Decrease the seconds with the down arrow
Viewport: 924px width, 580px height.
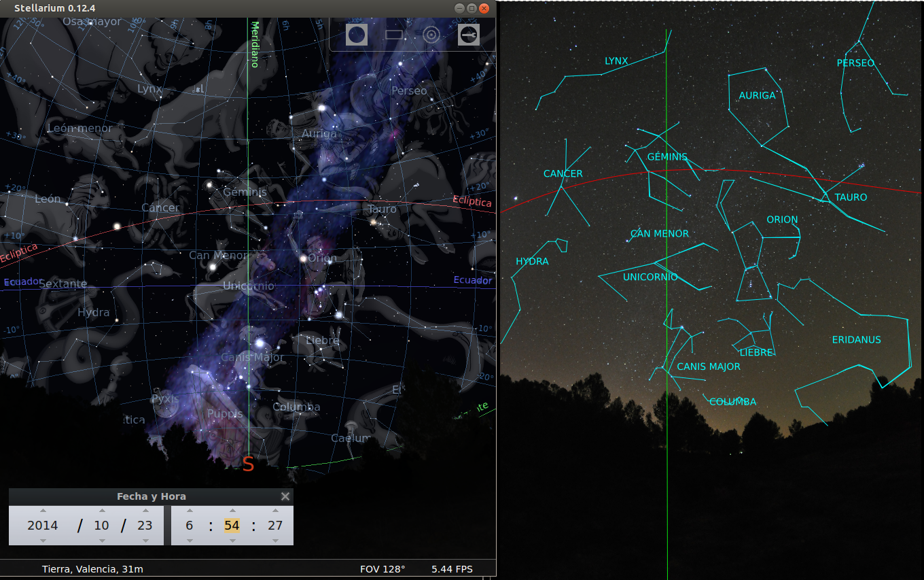(275, 541)
